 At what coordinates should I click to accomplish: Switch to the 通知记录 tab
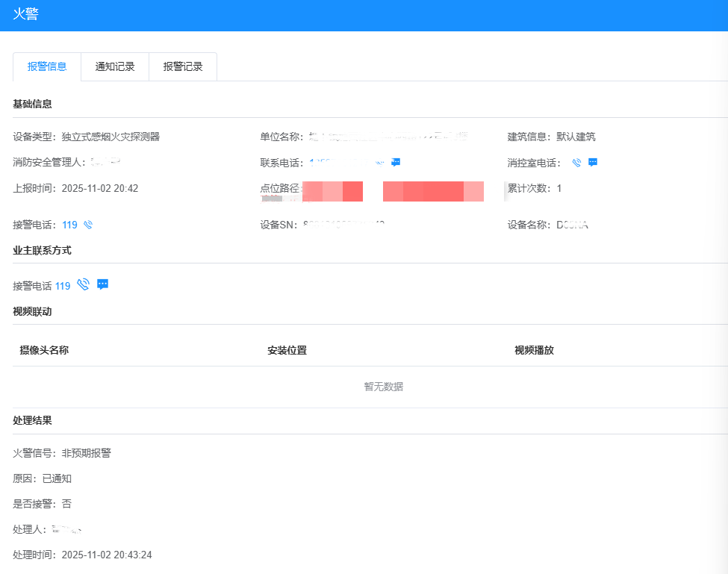click(x=115, y=66)
